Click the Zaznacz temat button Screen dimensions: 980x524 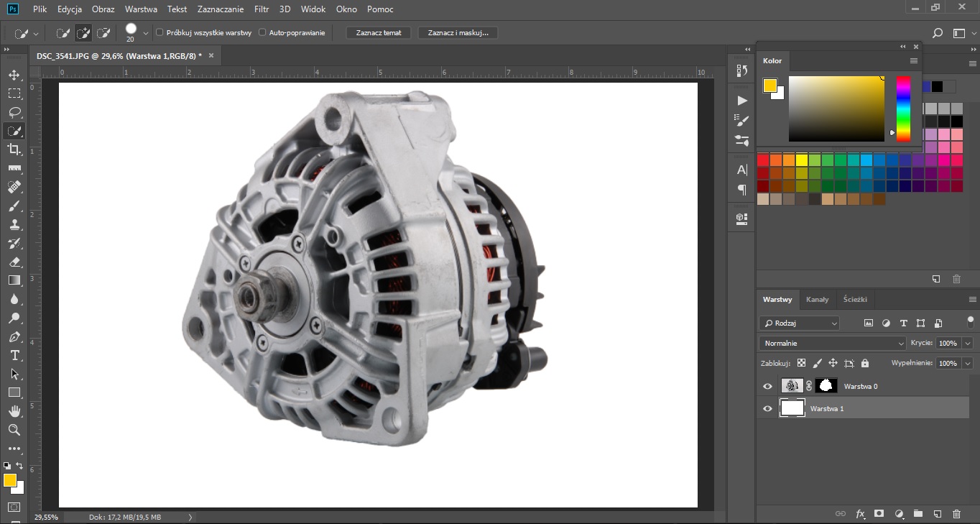click(x=378, y=33)
